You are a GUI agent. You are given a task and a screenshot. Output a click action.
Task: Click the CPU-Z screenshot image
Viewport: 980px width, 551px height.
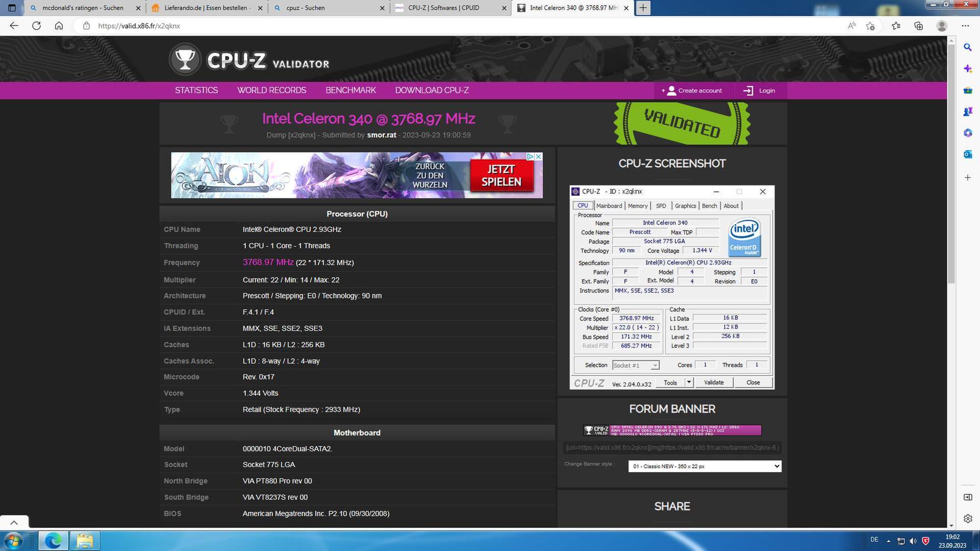672,287
